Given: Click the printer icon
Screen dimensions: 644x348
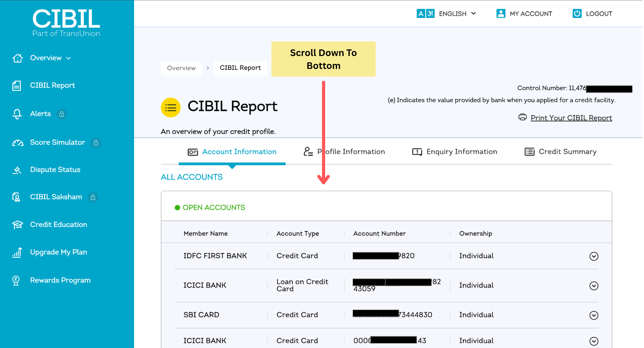Looking at the screenshot, I should pyautogui.click(x=522, y=117).
